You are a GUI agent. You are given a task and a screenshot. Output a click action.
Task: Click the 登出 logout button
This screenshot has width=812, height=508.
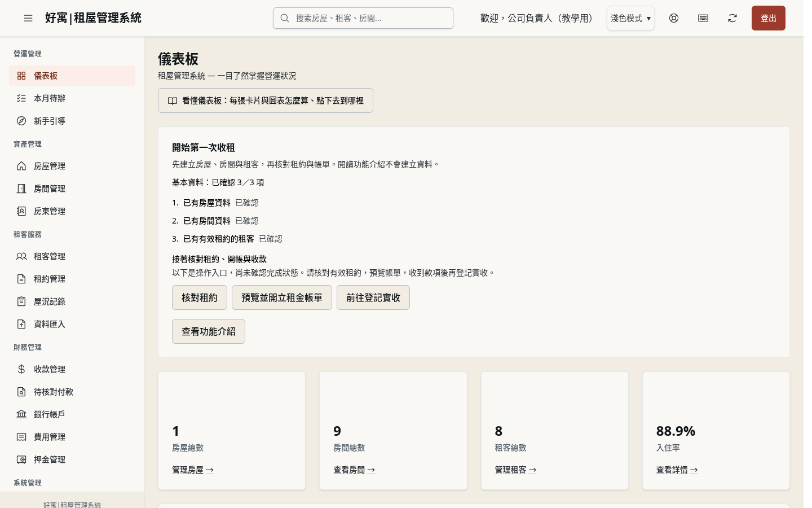[x=768, y=18]
